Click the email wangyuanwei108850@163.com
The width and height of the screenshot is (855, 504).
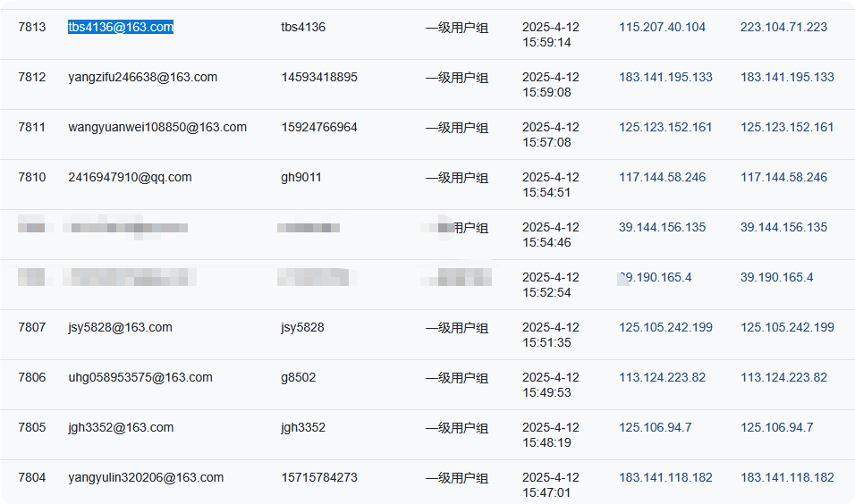[157, 127]
